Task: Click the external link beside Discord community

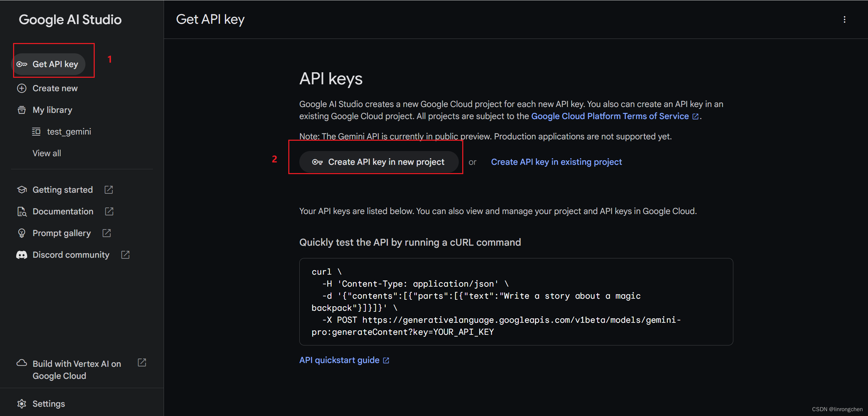Action: tap(125, 255)
